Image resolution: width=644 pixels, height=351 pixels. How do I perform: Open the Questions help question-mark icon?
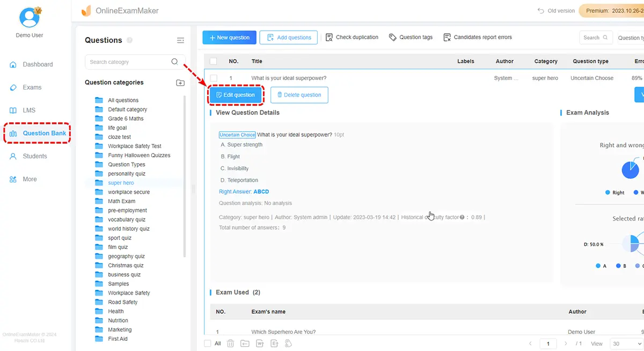click(130, 40)
